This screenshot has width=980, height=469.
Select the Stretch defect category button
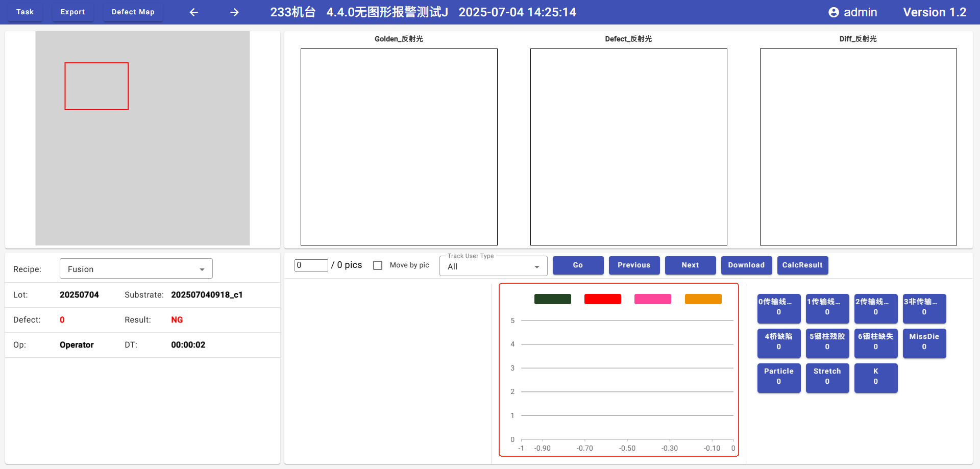[827, 378]
